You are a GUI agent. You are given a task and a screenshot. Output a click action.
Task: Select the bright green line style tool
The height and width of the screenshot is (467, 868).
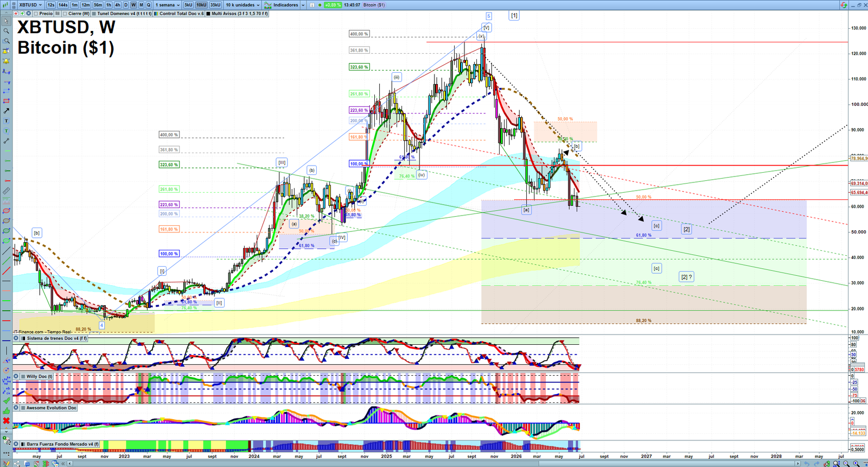[7, 300]
